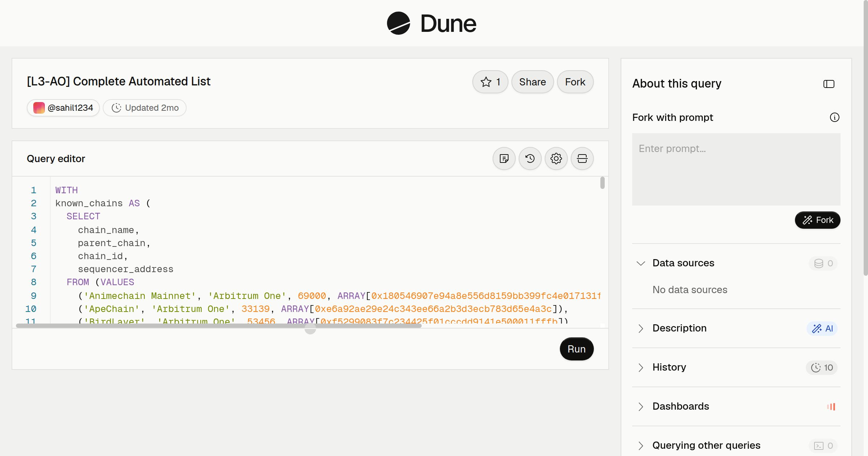Click the 'known_chains' text on line 2
Viewport: 868px width, 456px height.
pos(89,203)
